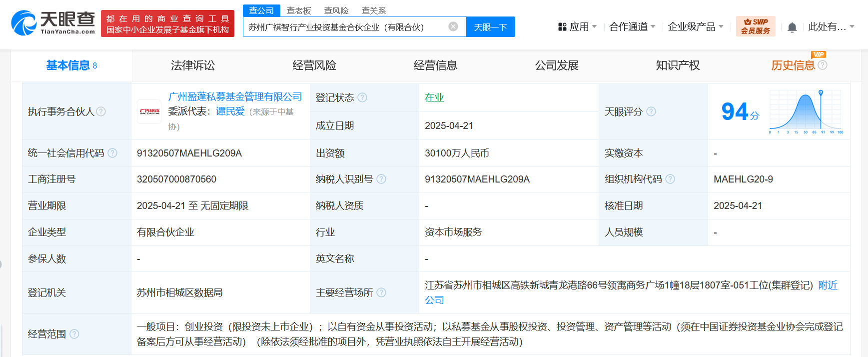Select the 查风险 search tab
This screenshot has width=868, height=357.
point(336,10)
